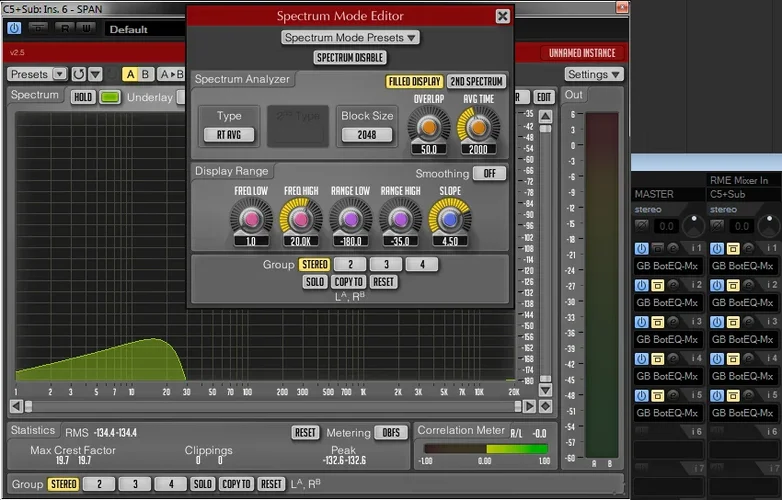782x500 pixels.
Task: Select STEREO group in mode editor
Action: pos(315,264)
